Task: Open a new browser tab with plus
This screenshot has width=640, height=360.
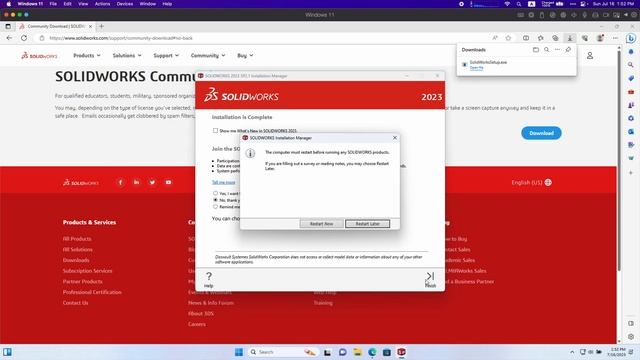Action: [101, 26]
